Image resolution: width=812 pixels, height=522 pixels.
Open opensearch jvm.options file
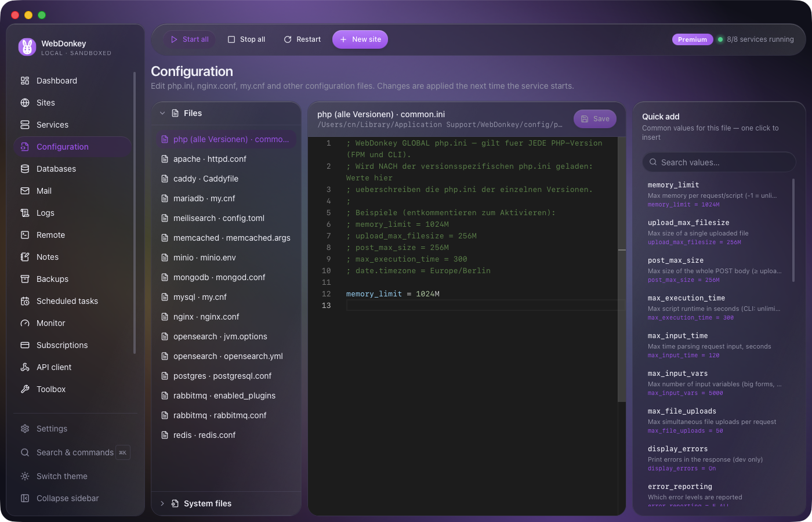tap(226, 336)
